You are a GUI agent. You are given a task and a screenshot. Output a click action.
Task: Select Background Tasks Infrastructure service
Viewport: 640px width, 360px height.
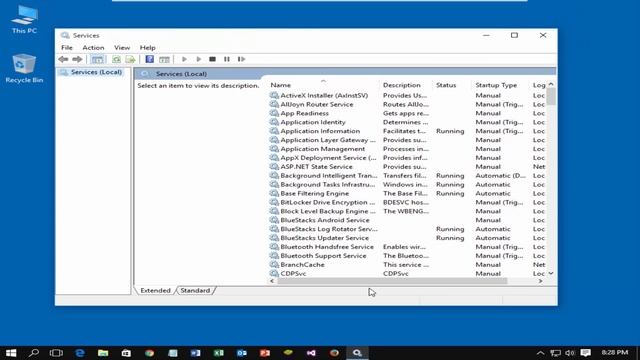pyautogui.click(x=328, y=184)
